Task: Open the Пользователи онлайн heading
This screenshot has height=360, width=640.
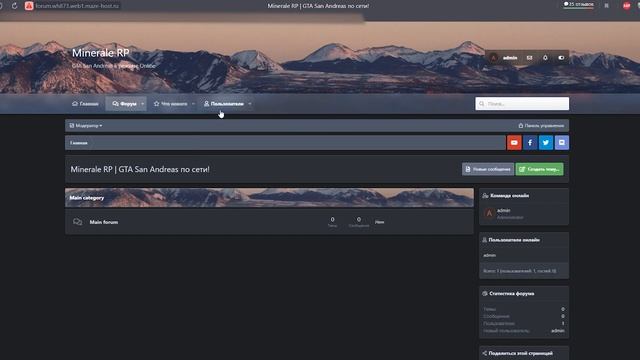Action: [514, 240]
